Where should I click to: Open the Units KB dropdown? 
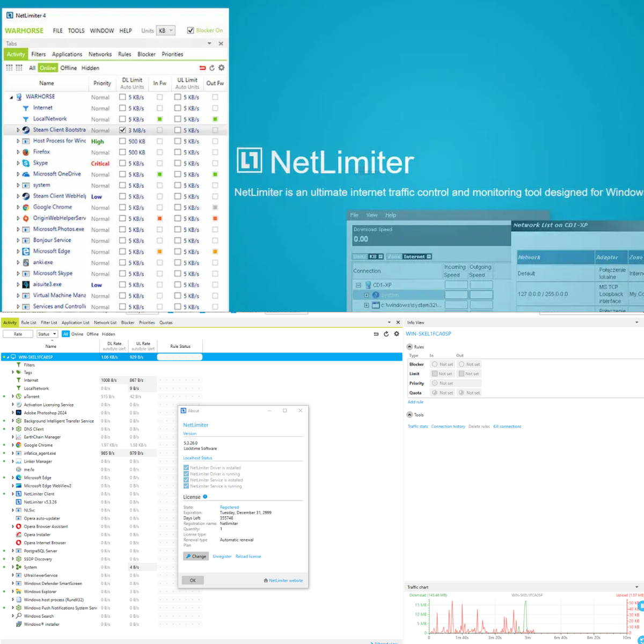pos(165,31)
